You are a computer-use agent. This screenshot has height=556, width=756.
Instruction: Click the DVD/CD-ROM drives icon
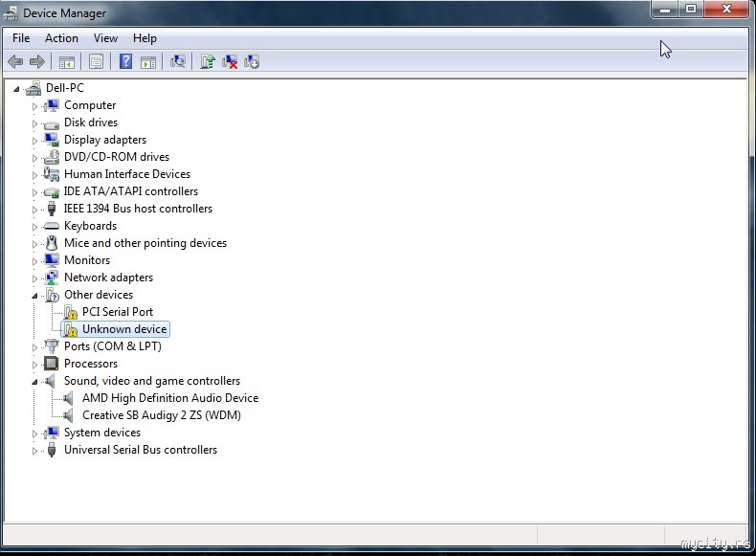pyautogui.click(x=51, y=157)
